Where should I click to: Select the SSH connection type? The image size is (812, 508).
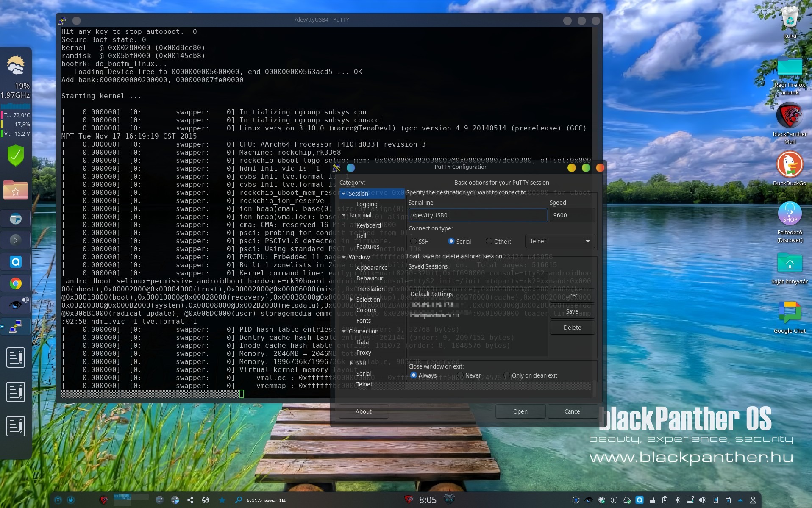[414, 242]
